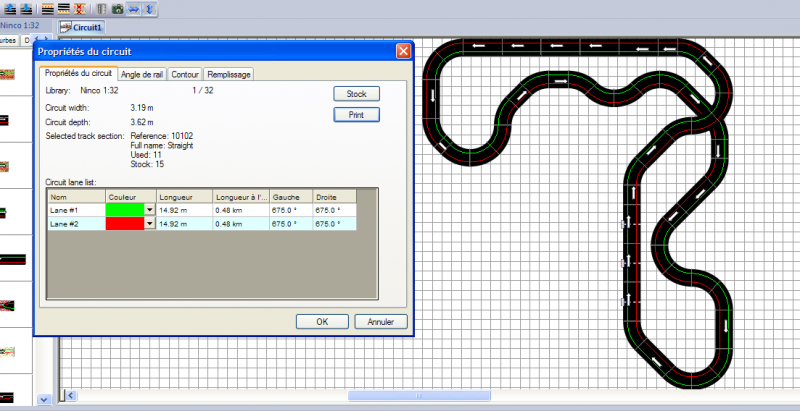Go to the Contour tab
The image size is (800, 411).
click(x=185, y=74)
